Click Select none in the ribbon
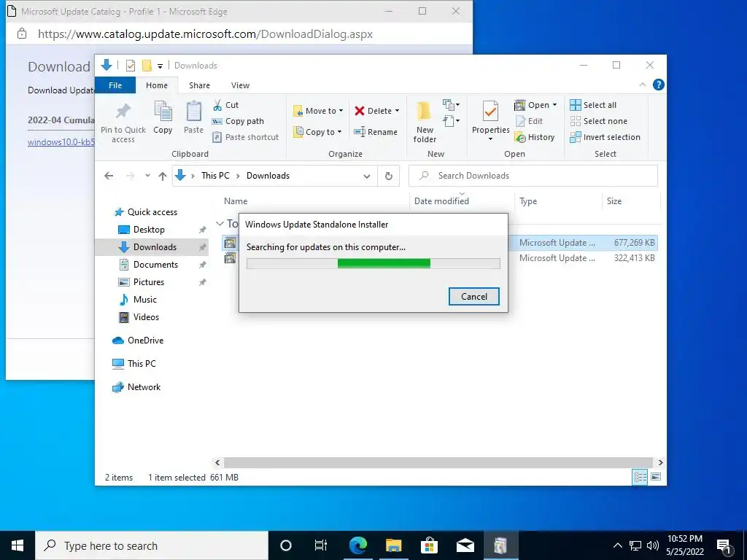The width and height of the screenshot is (747, 560). click(598, 121)
